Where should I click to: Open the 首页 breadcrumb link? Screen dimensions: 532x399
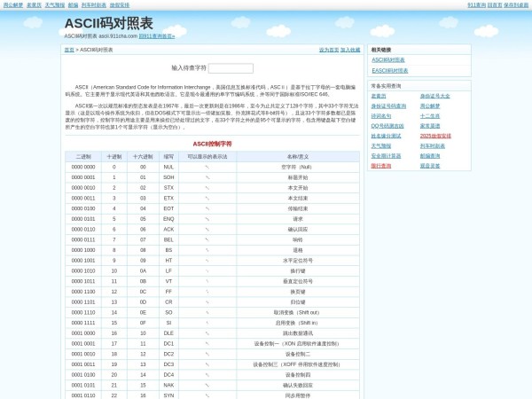(69, 50)
